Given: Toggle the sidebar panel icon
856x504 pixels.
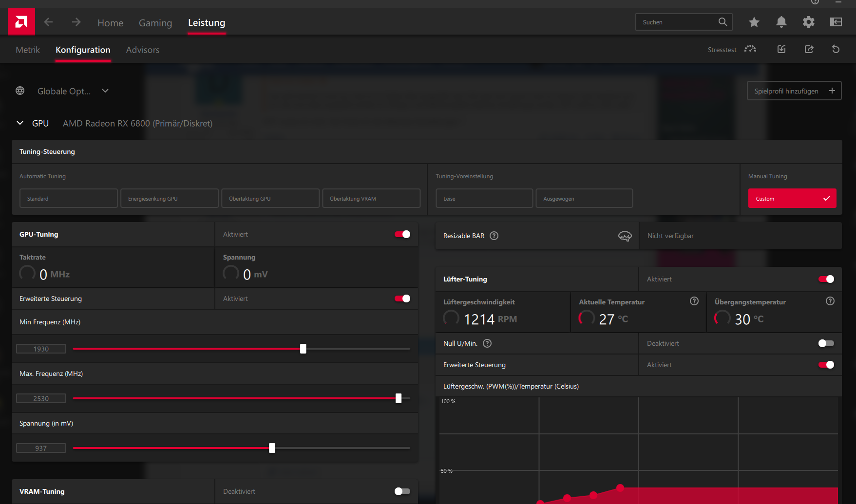Looking at the screenshot, I should click(836, 22).
